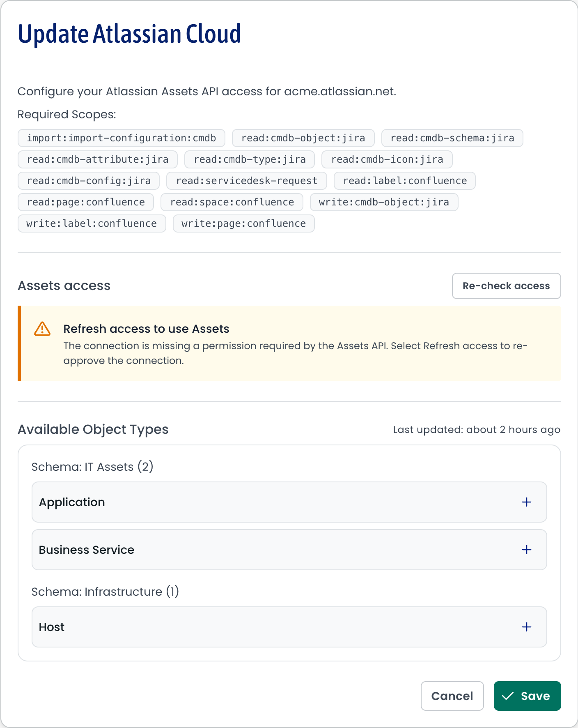Expand the Host object type row

(289, 627)
